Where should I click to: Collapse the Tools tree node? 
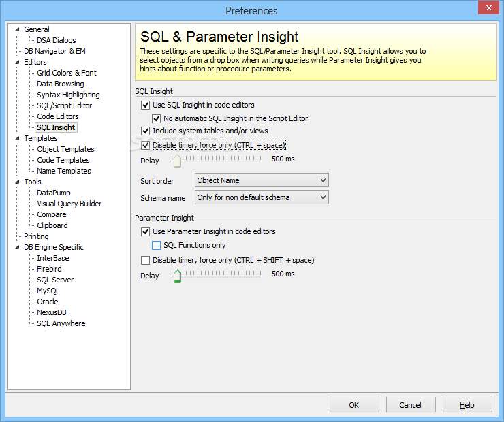coord(17,182)
